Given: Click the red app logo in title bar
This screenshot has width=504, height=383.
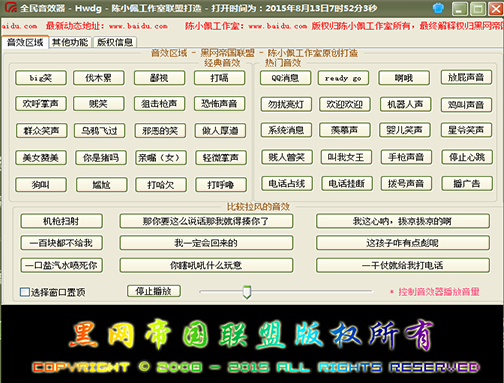Looking at the screenshot, I should coord(10,8).
